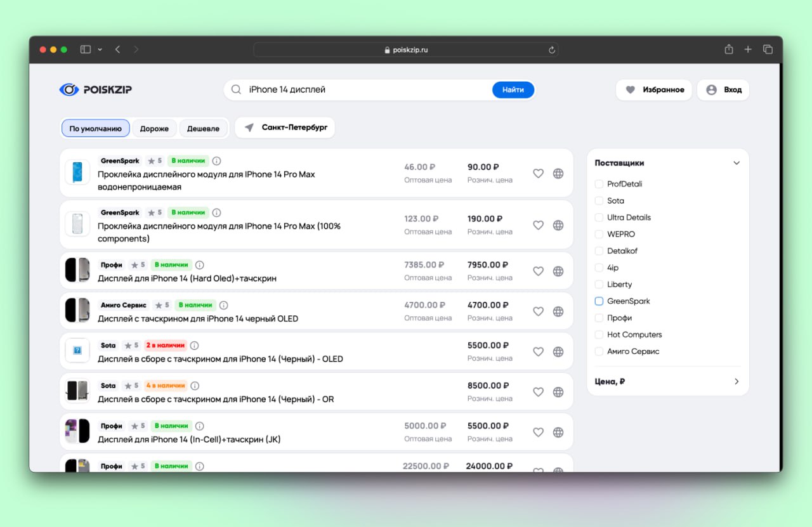
Task: Check the 4ip supplier
Action: (599, 268)
